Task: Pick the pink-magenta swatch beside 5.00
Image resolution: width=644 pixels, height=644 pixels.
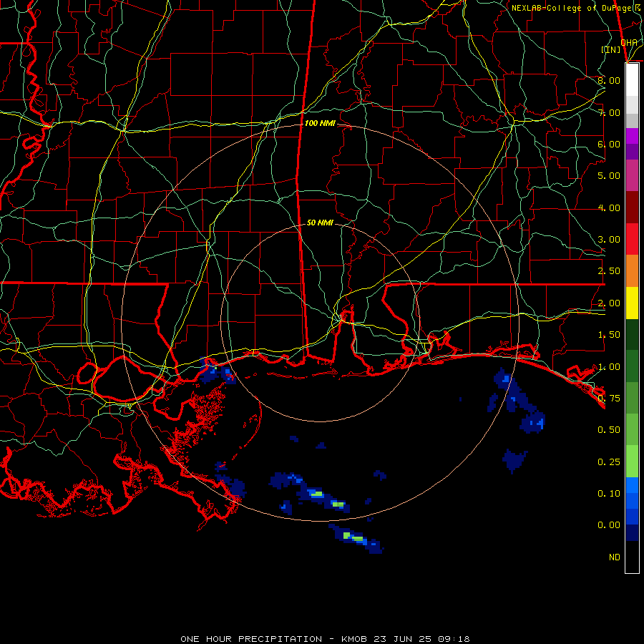Action: coord(632,175)
